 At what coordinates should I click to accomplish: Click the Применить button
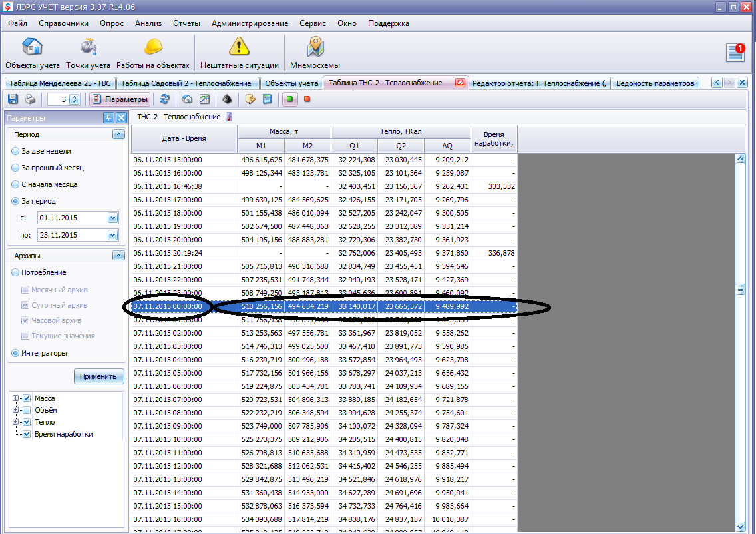click(98, 376)
